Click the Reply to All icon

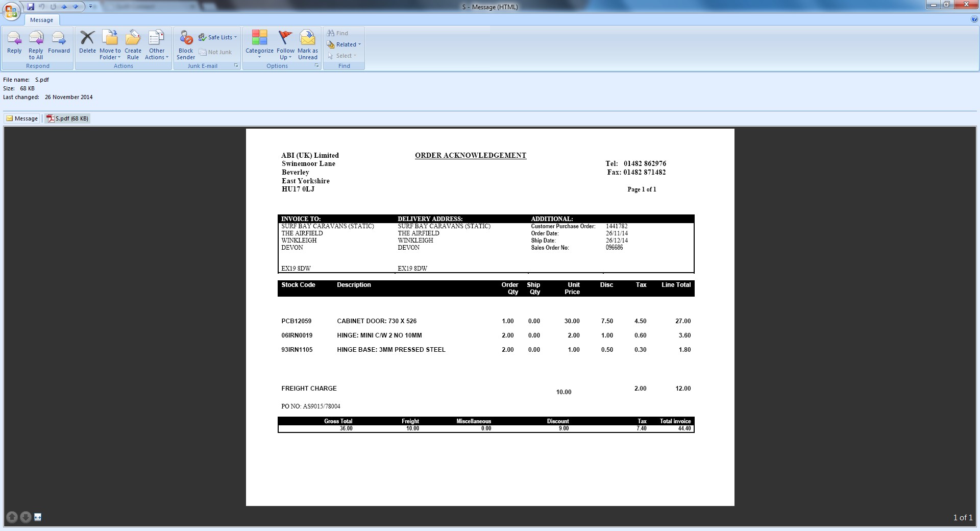tap(36, 43)
